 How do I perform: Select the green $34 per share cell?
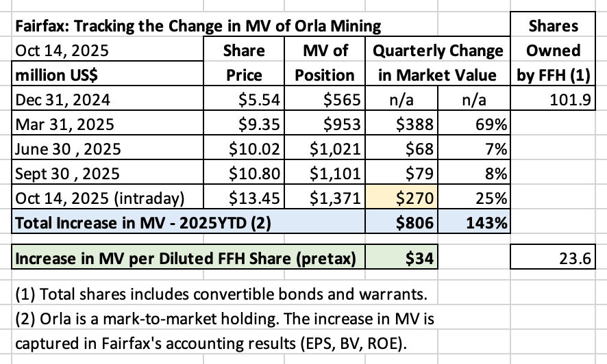pos(401,258)
